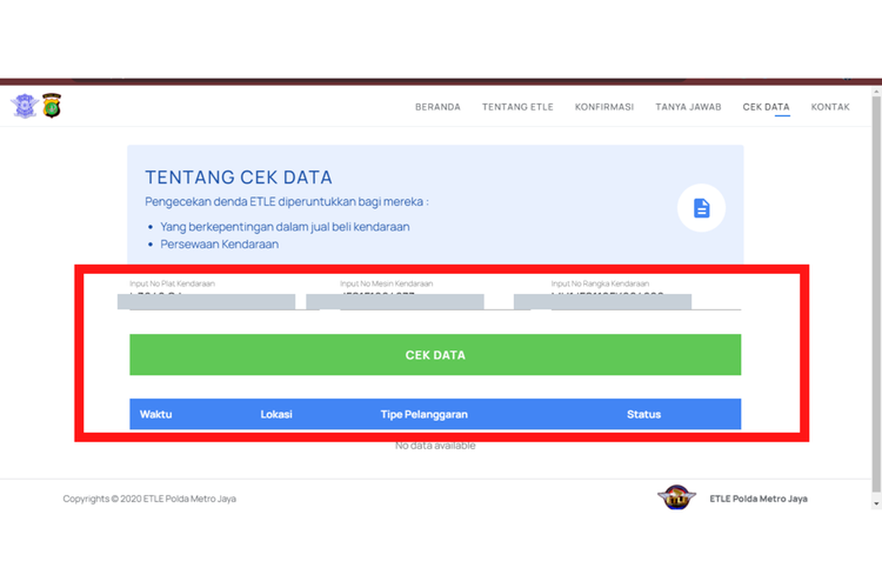The image size is (882, 588).
Task: Click the blue document icon
Action: click(x=701, y=208)
